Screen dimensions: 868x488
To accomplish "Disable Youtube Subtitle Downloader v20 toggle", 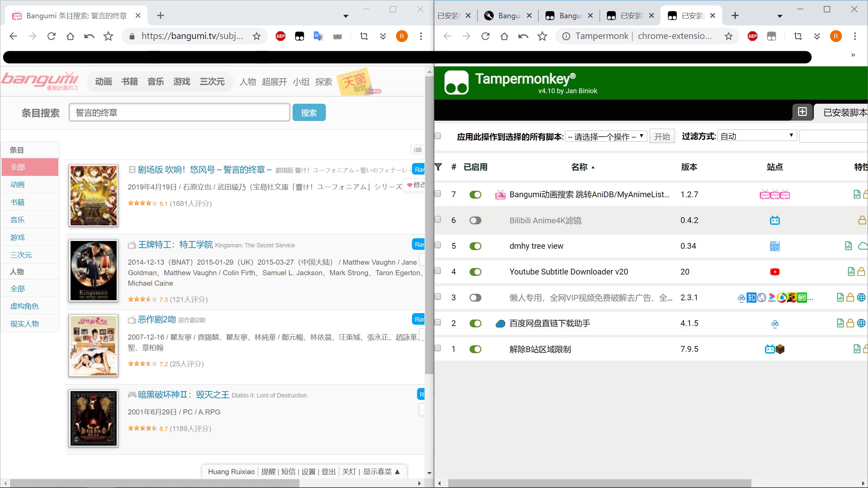I will [x=475, y=272].
